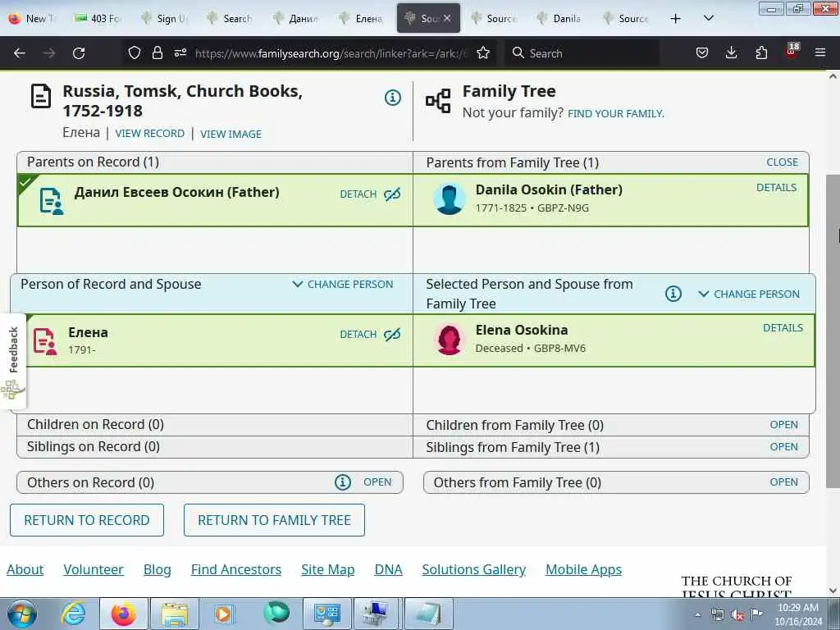Click the Solutions Gallery footer link
This screenshot has width=840, height=630.
pos(473,569)
